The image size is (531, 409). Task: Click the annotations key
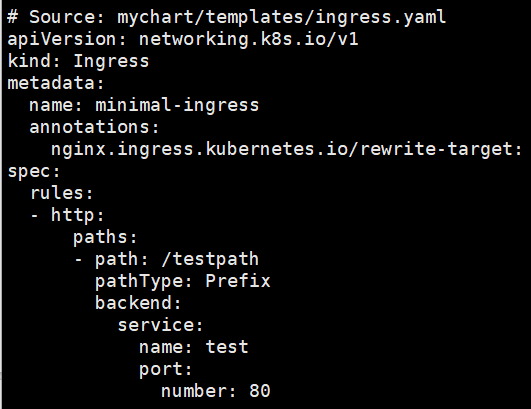click(x=94, y=127)
